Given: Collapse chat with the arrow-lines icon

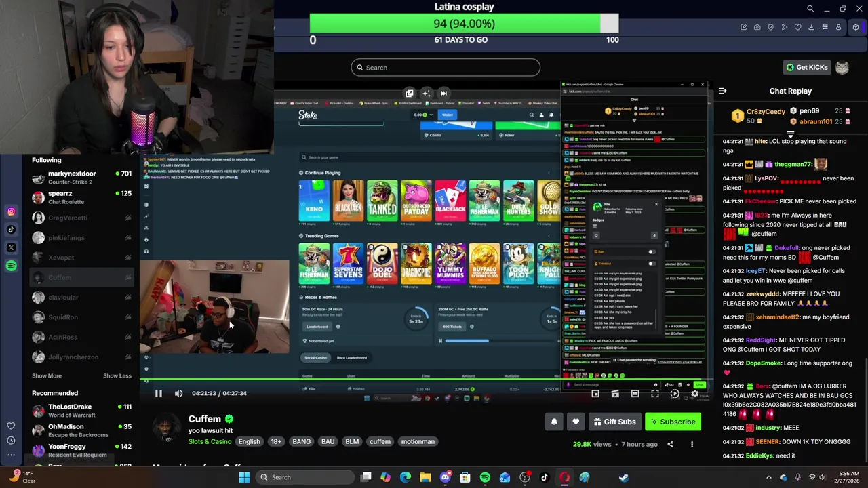Looking at the screenshot, I should (x=723, y=91).
